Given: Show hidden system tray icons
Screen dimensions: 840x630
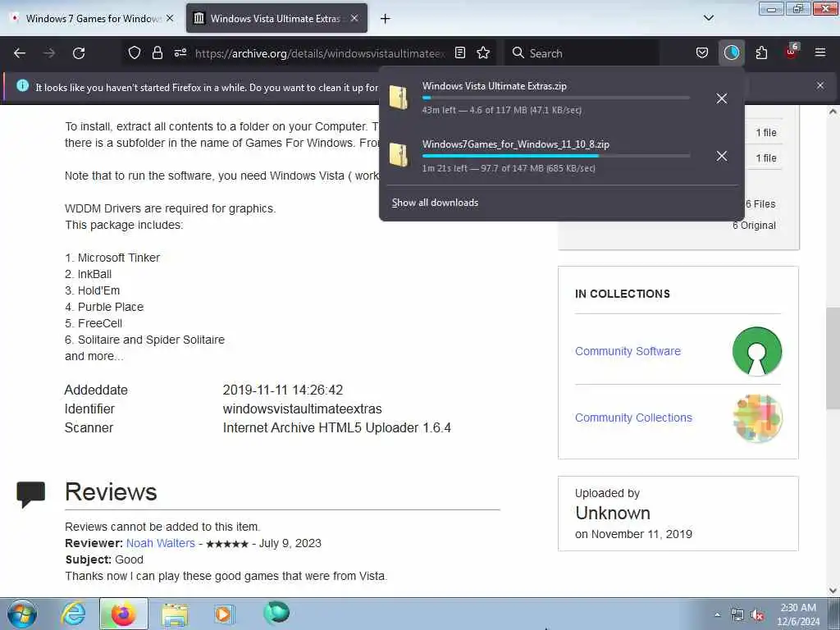Looking at the screenshot, I should [x=717, y=614].
